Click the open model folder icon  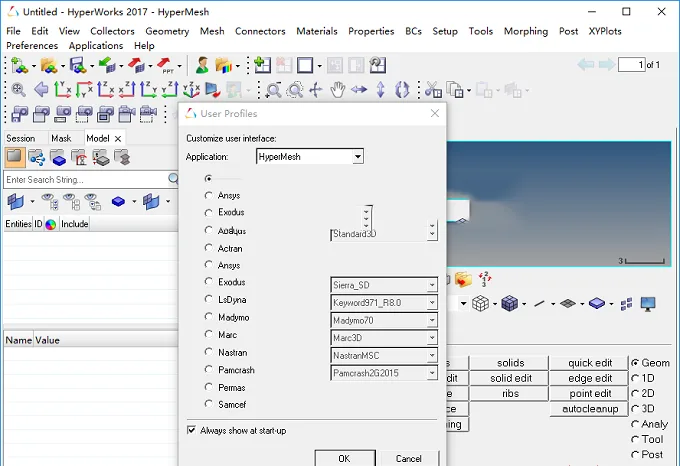click(x=49, y=65)
